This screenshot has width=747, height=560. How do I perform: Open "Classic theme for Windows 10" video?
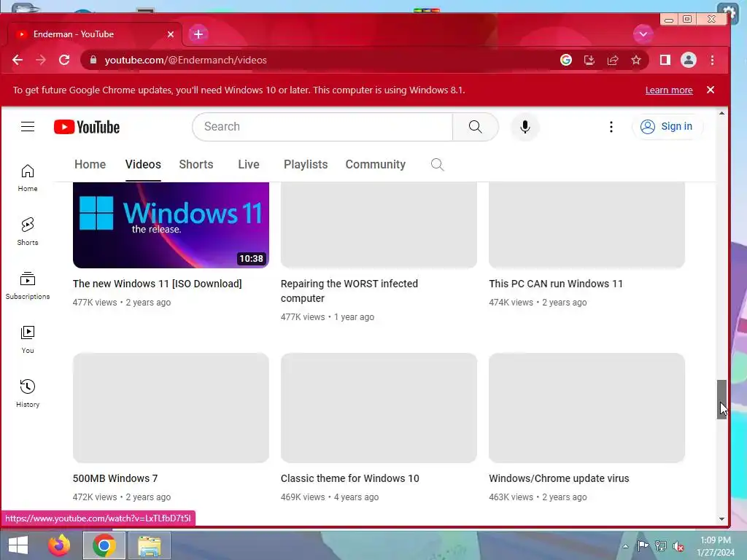tap(349, 478)
